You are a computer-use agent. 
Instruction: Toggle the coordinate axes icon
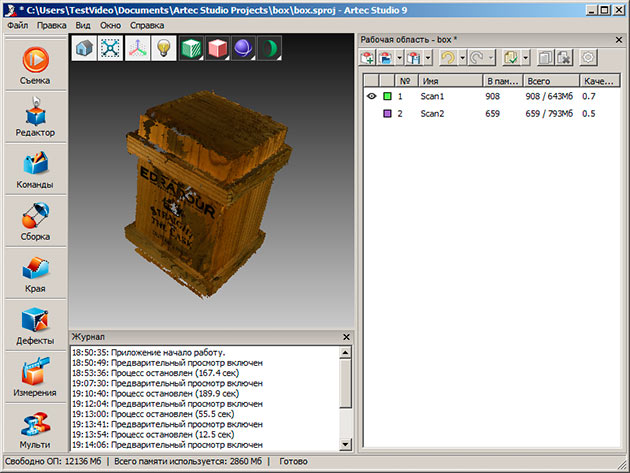click(138, 48)
